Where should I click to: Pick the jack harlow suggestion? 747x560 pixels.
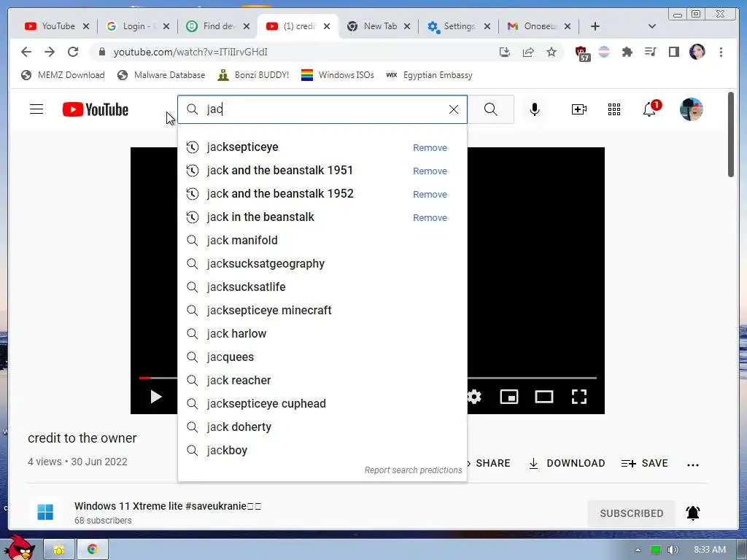click(x=322, y=334)
